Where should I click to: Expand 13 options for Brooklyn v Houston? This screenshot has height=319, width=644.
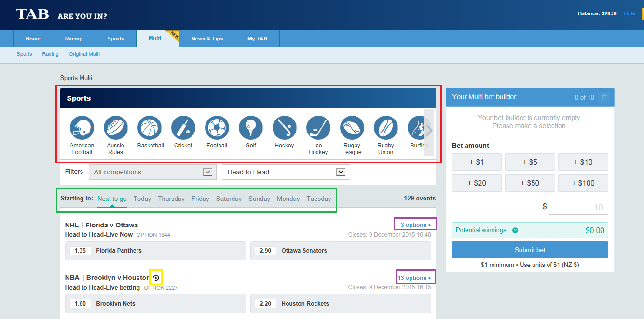(414, 278)
